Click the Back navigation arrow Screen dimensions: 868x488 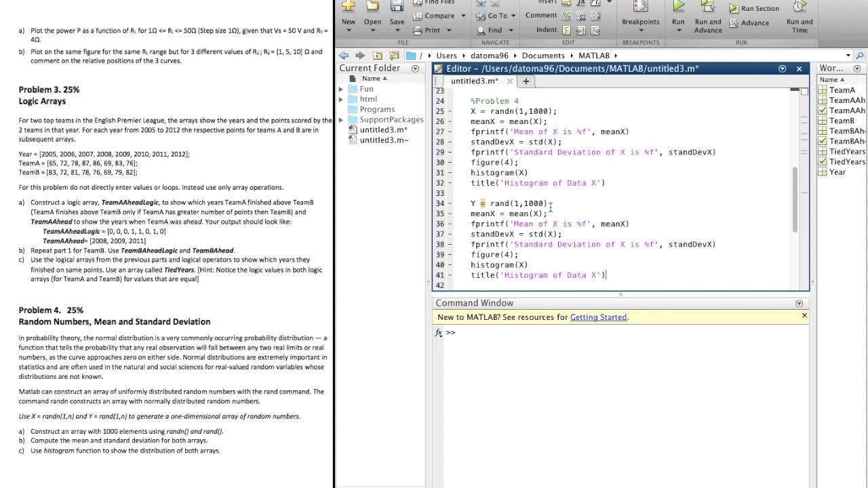point(344,56)
